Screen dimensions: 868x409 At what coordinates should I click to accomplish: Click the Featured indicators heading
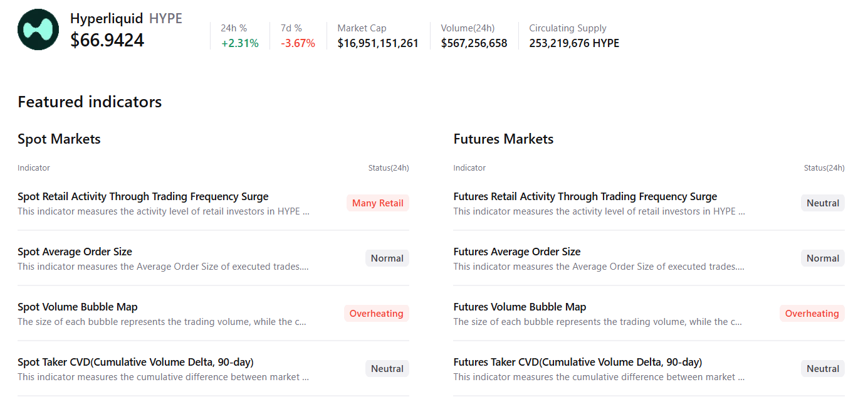(x=90, y=102)
